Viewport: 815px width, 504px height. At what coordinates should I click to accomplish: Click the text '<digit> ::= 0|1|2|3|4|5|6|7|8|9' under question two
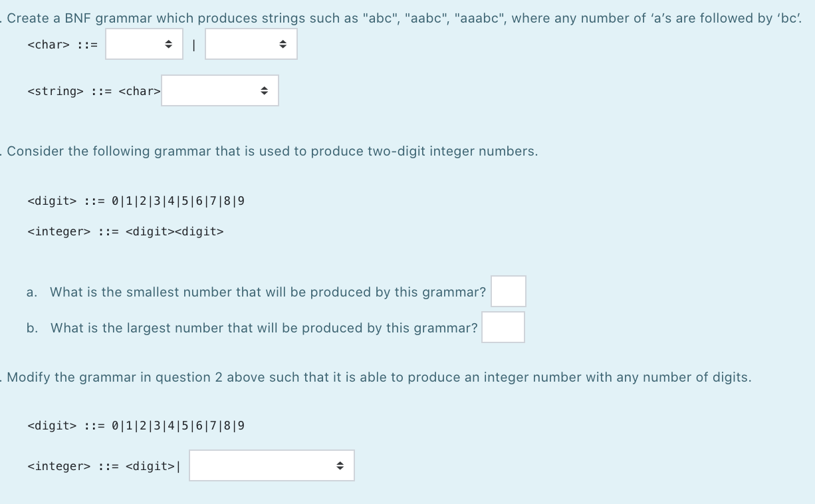point(136,200)
